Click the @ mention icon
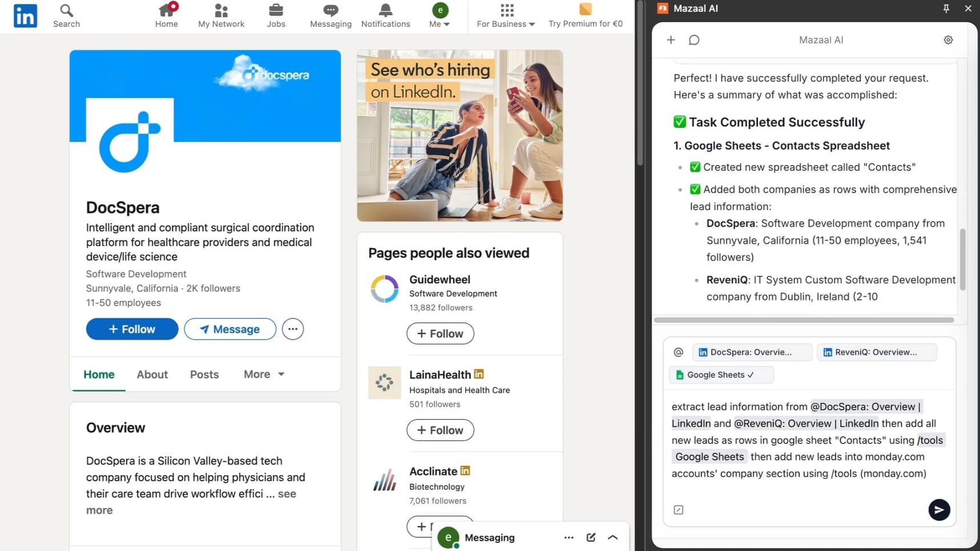 tap(678, 352)
